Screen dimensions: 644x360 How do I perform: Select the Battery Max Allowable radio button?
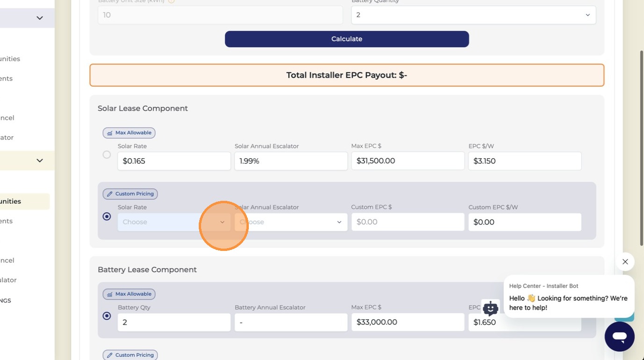107,316
